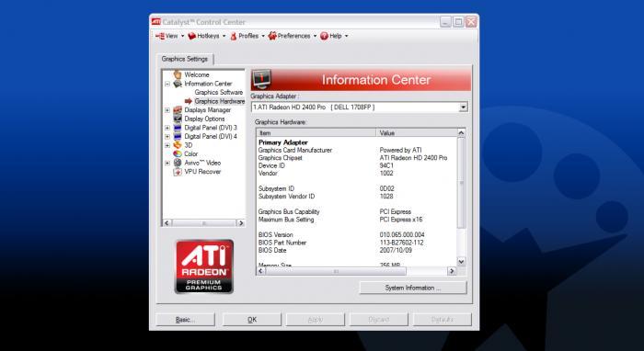
Task: Select Graphics Software in the tree
Action: pos(219,92)
